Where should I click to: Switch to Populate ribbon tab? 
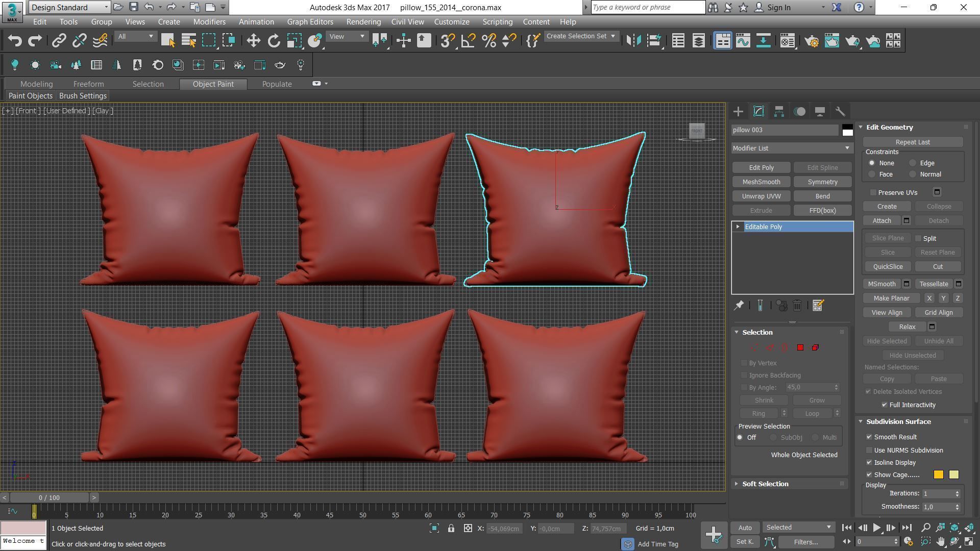point(277,84)
